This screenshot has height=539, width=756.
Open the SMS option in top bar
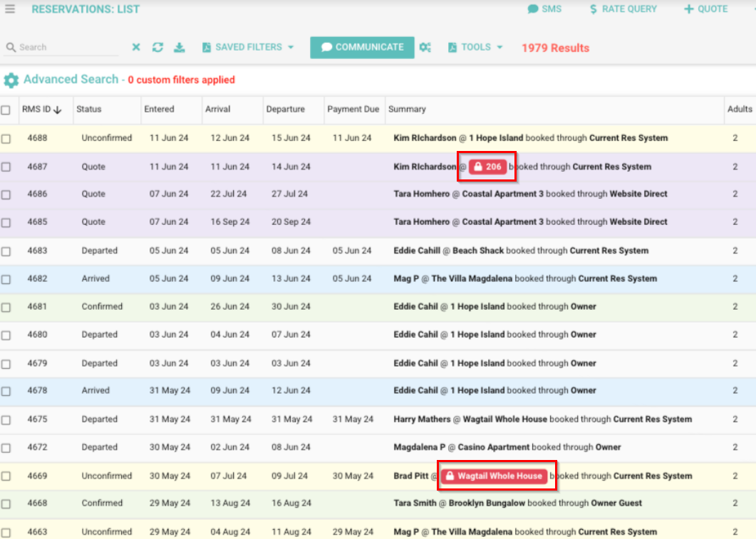click(544, 9)
